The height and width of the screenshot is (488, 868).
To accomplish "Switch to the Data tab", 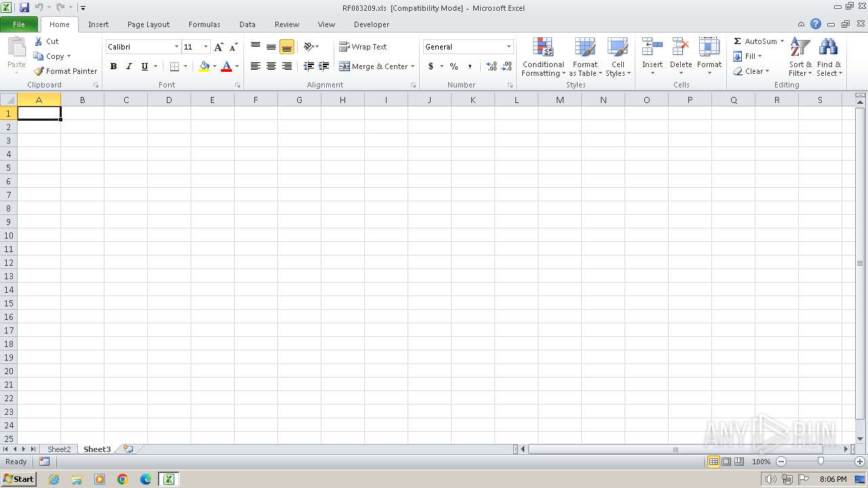I will pyautogui.click(x=248, y=24).
